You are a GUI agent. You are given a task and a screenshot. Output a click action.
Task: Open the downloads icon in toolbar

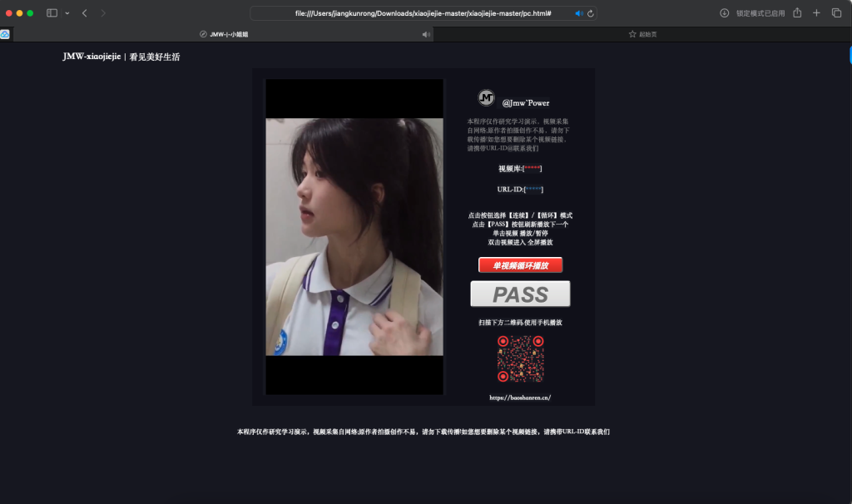point(725,13)
